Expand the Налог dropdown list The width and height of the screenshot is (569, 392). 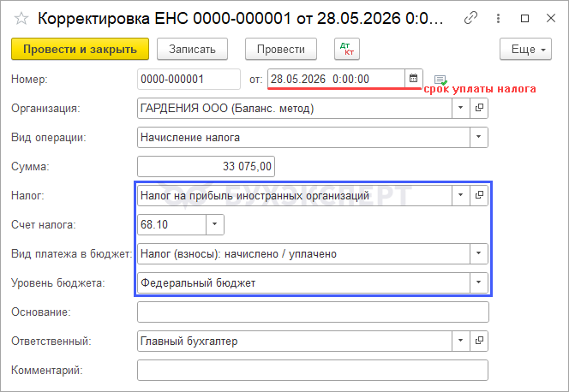[x=461, y=195]
